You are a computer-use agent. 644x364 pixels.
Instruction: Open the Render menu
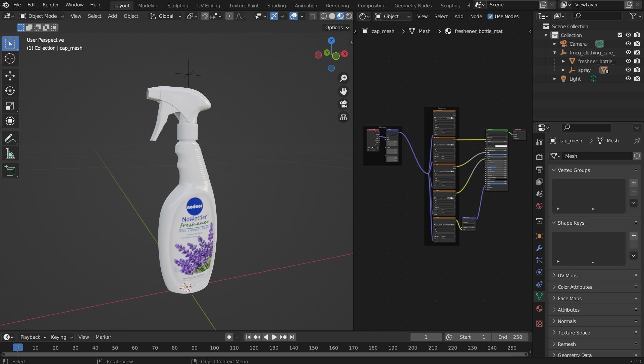pyautogui.click(x=51, y=5)
